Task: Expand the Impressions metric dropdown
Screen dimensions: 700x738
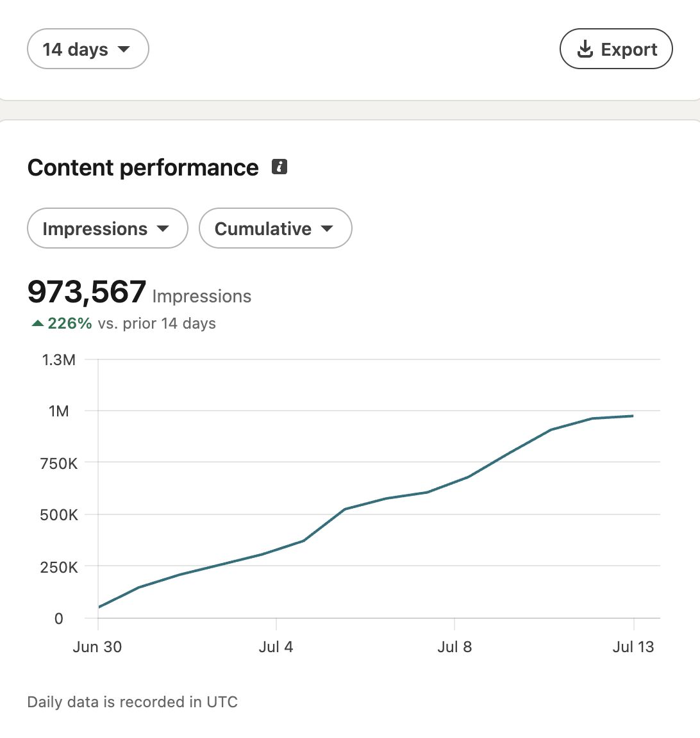Action: click(108, 228)
